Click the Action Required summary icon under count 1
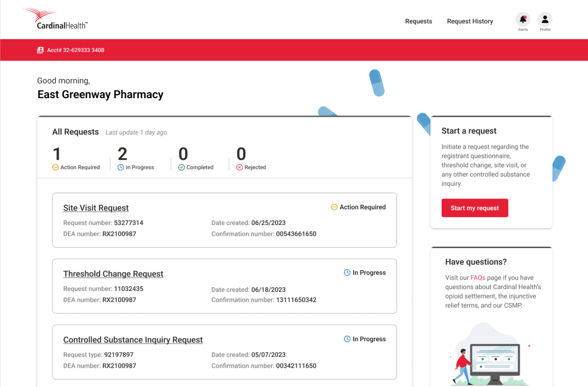Viewport: 588px width, 387px height. point(55,167)
